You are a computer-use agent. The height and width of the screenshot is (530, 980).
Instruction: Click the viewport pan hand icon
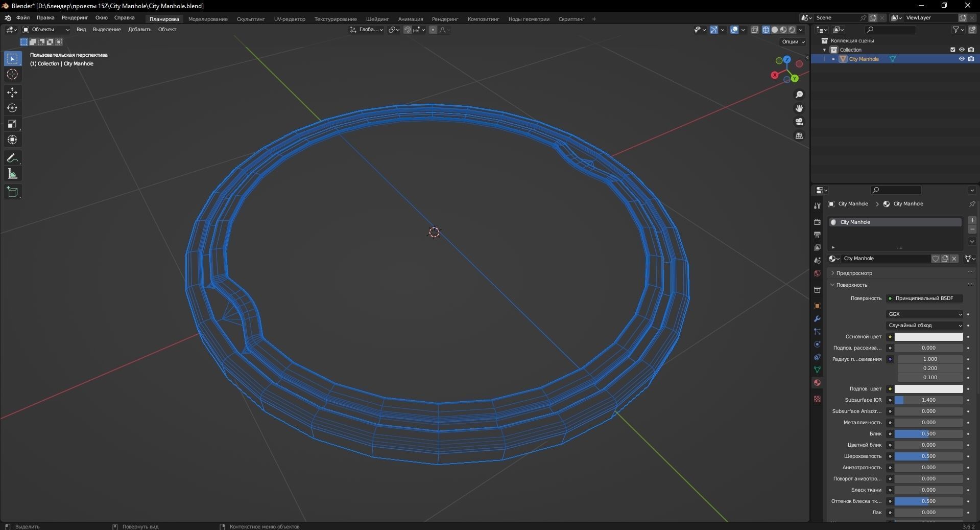pyautogui.click(x=799, y=108)
